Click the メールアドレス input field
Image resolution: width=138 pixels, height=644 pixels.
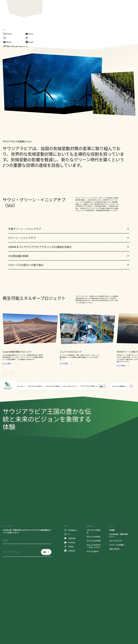coord(21,552)
